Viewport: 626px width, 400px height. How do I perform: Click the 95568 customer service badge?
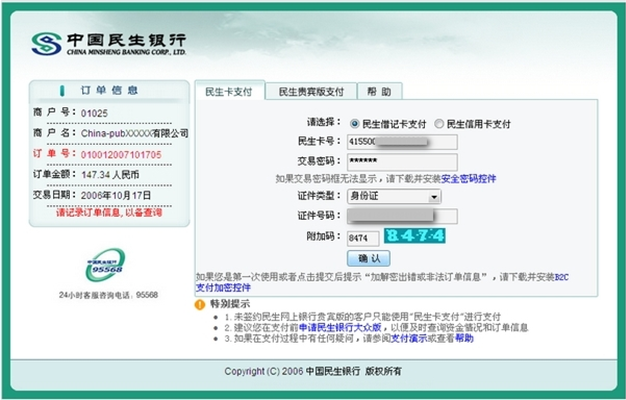tap(104, 266)
